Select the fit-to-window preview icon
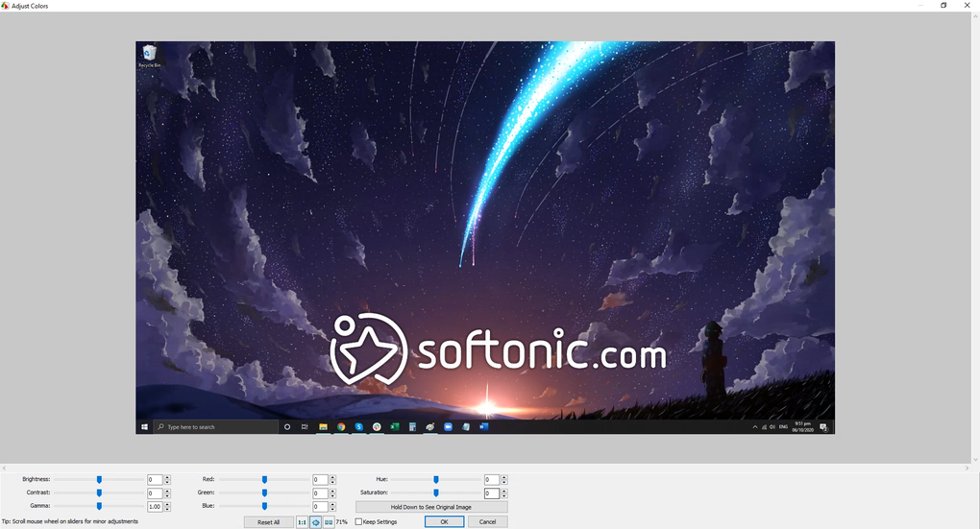Image resolution: width=980 pixels, height=529 pixels. (x=316, y=522)
